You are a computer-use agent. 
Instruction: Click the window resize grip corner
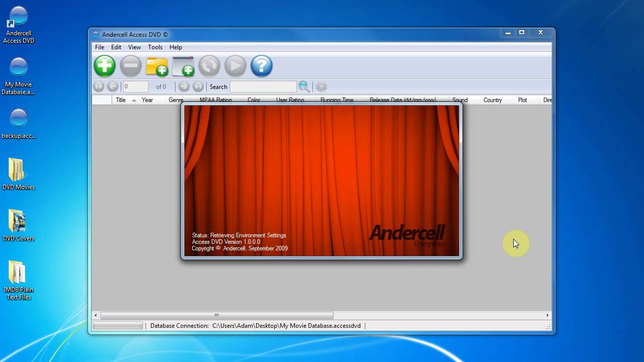pos(548,327)
